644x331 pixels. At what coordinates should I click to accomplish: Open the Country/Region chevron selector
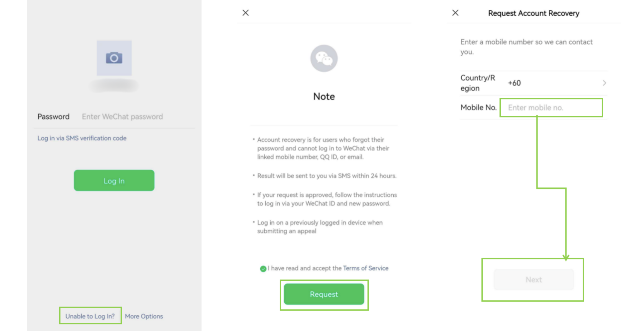pyautogui.click(x=604, y=83)
